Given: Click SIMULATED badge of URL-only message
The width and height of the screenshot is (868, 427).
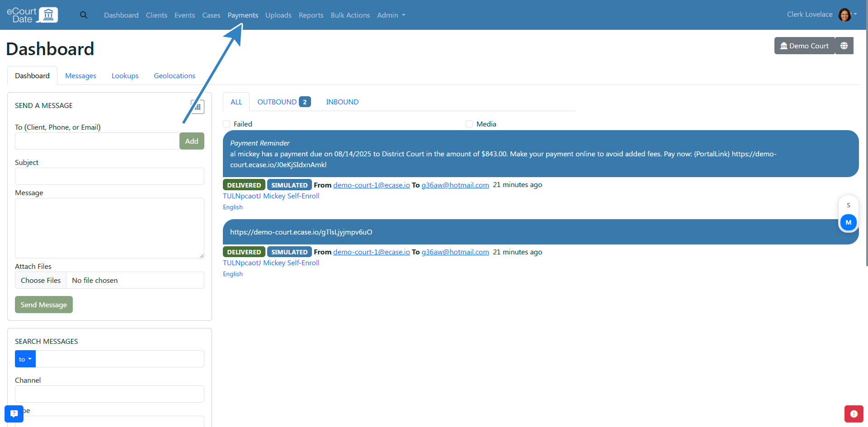Looking at the screenshot, I should pyautogui.click(x=289, y=252).
